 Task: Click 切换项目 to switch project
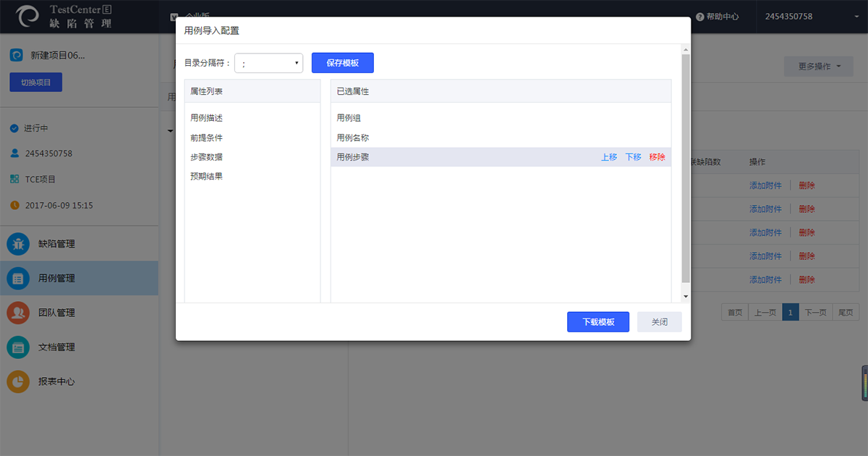point(36,83)
